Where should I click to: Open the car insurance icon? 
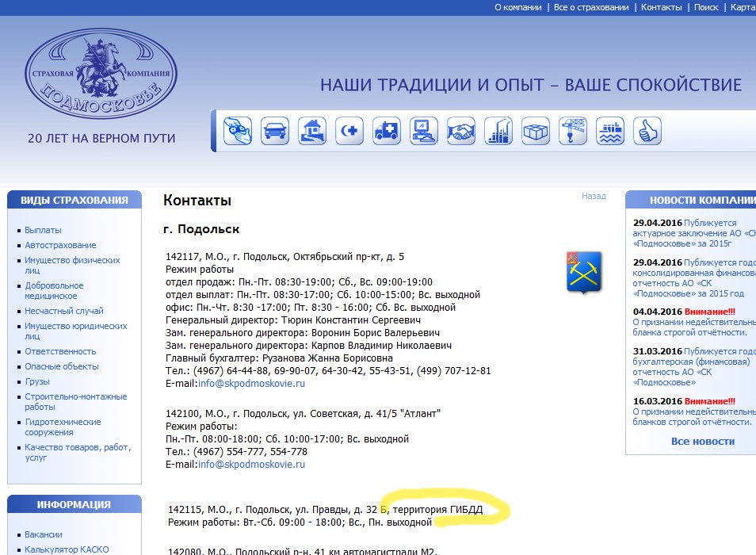pyautogui.click(x=275, y=131)
